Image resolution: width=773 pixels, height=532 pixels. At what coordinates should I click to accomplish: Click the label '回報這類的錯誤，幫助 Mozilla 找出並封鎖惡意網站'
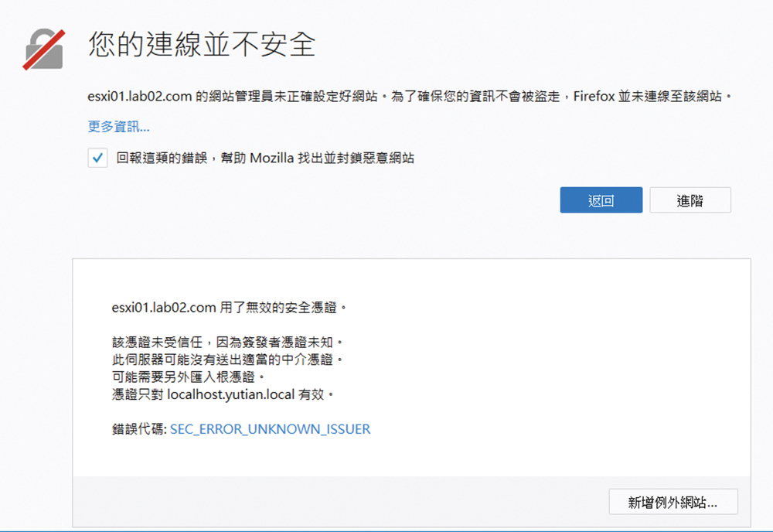point(265,158)
